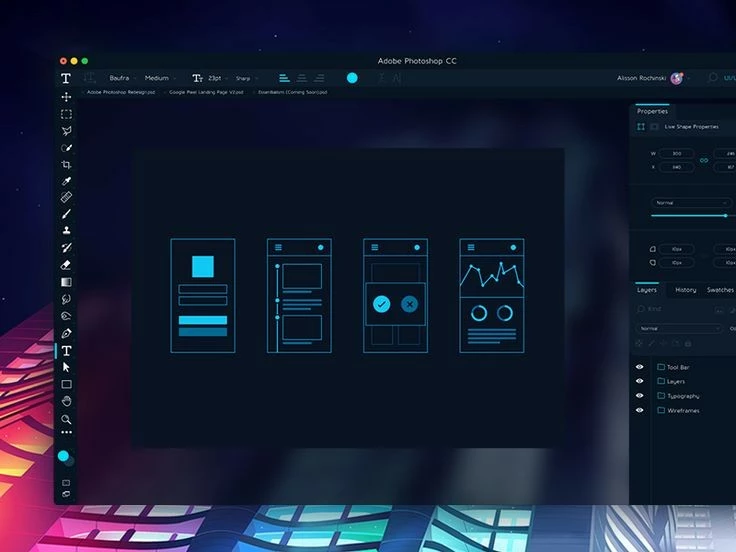Screen dimensions: 736x552
Task: Open the Medium font weight dropdown
Action: tap(160, 78)
